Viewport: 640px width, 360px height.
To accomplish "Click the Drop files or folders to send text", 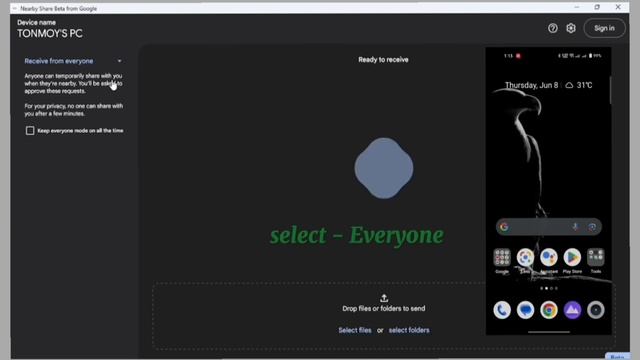I will pos(384,309).
